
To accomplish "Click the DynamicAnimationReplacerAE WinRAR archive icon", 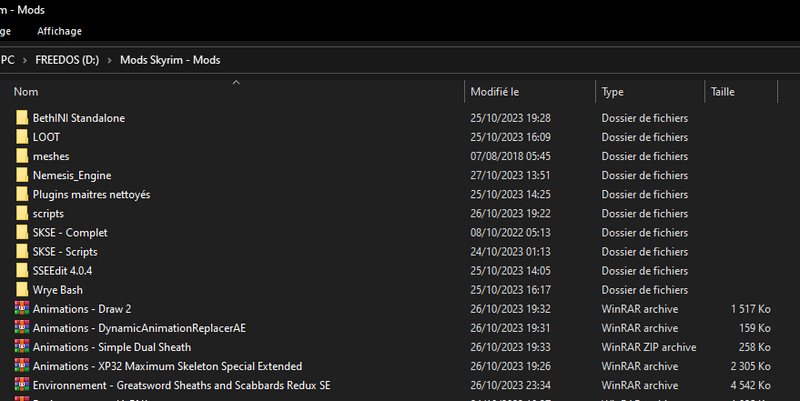I will tap(23, 328).
